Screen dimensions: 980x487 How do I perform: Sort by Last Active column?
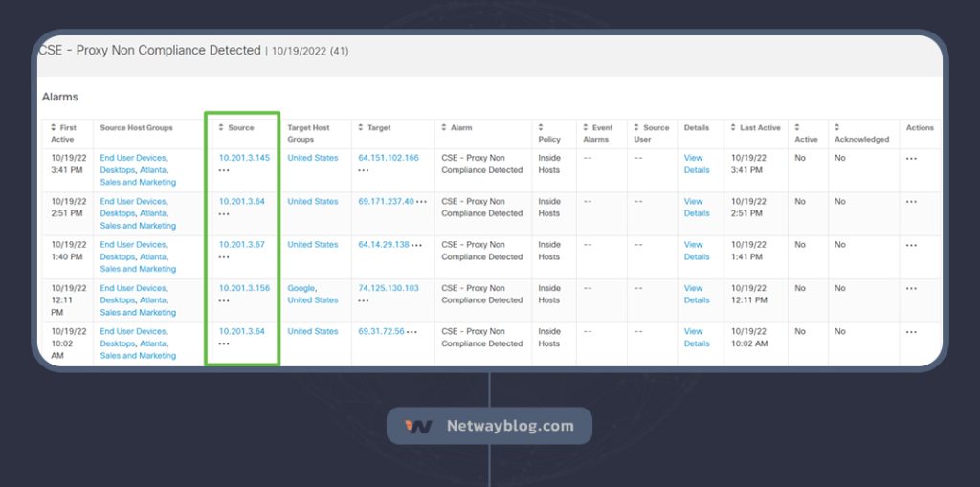733,127
